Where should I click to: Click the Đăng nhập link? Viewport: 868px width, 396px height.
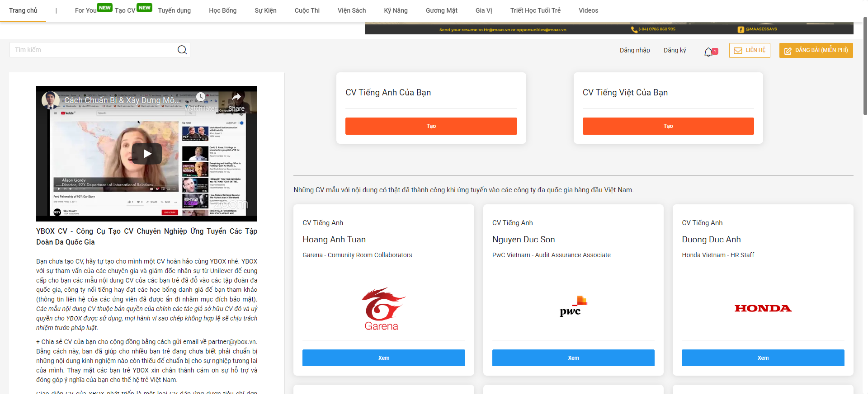[x=635, y=50]
